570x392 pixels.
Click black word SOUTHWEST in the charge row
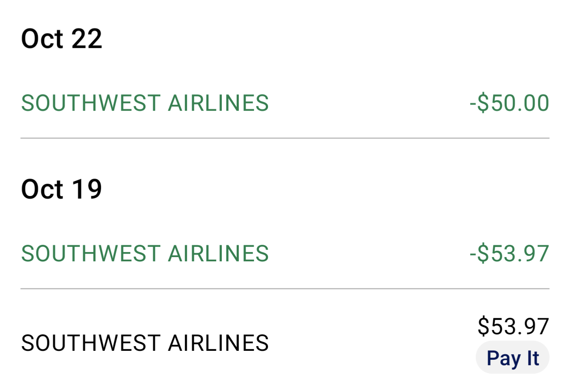pos(91,343)
